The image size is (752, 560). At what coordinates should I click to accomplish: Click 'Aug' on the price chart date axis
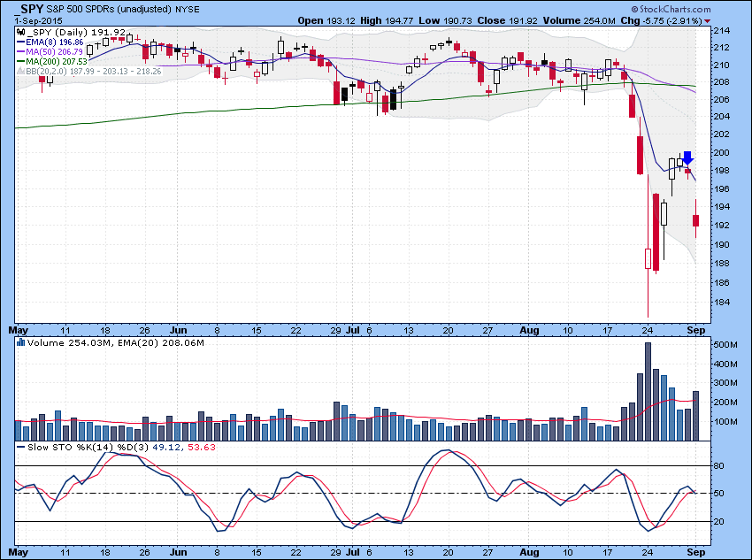pos(529,330)
